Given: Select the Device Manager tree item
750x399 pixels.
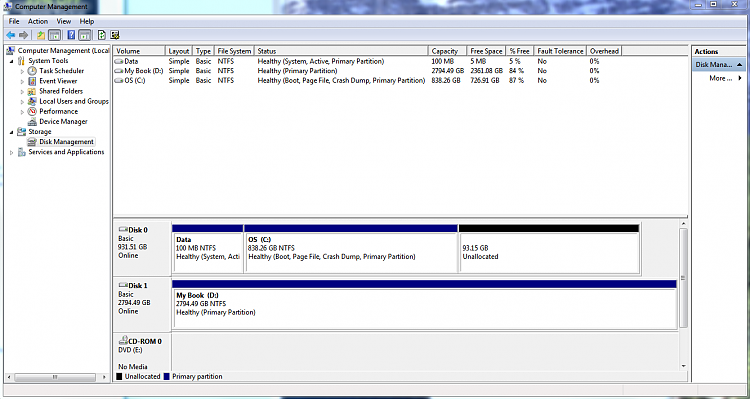Looking at the screenshot, I should tap(63, 122).
